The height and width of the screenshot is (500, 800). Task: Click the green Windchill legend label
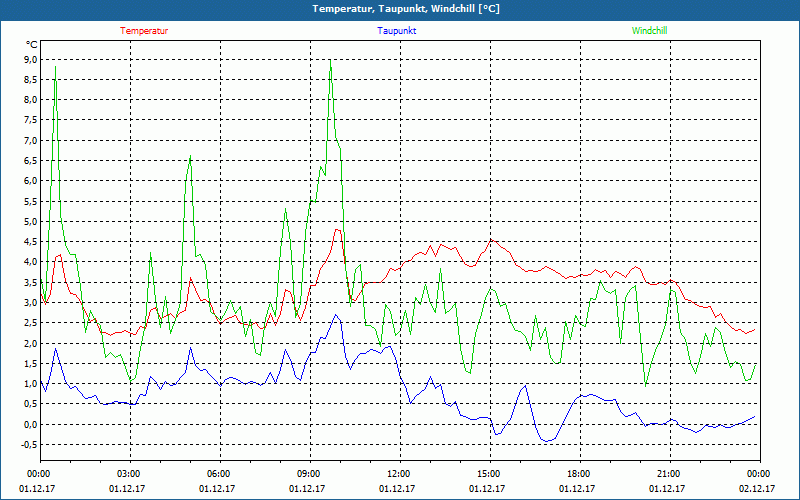click(649, 31)
